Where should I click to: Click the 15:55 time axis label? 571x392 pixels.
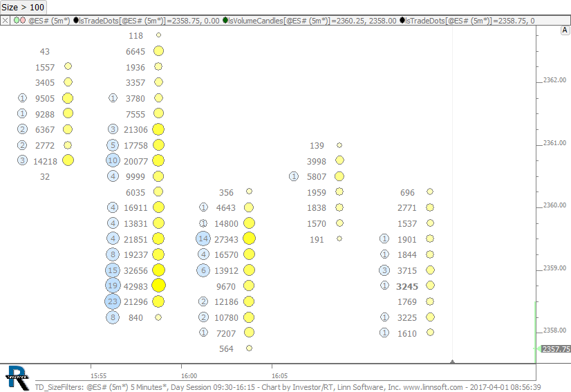click(x=98, y=375)
